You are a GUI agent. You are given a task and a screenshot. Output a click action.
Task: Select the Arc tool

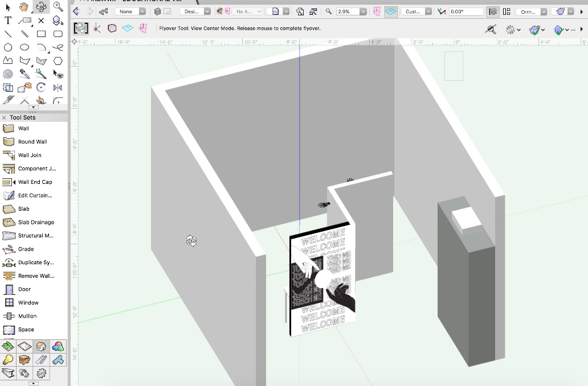click(41, 47)
